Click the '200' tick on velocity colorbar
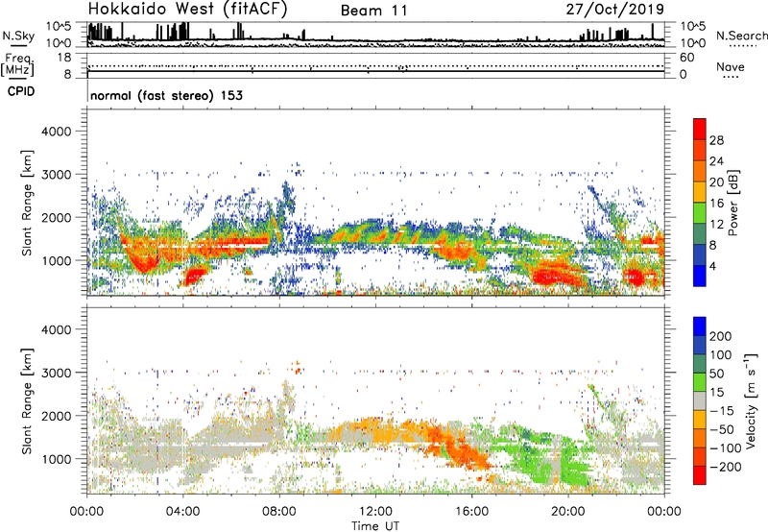The height and width of the screenshot is (532, 768). pyautogui.click(x=721, y=336)
